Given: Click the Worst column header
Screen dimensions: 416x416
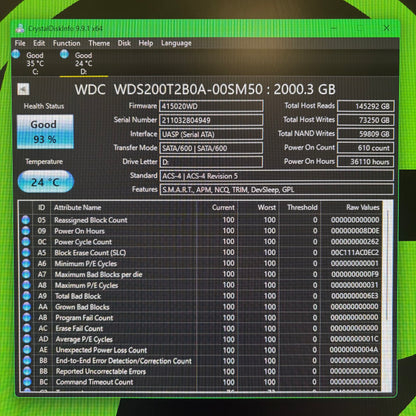Looking at the screenshot, I should [x=258, y=207].
